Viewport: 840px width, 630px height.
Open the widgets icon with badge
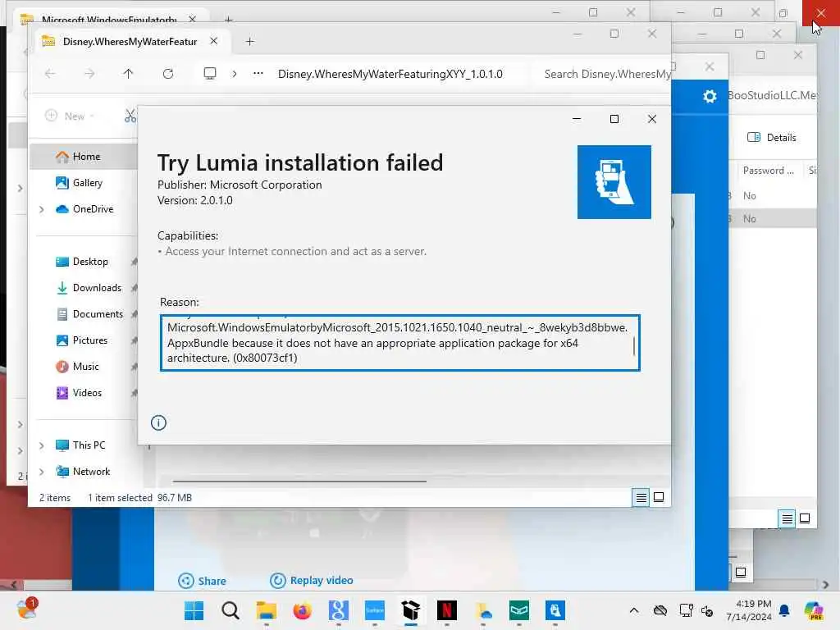pyautogui.click(x=27, y=609)
